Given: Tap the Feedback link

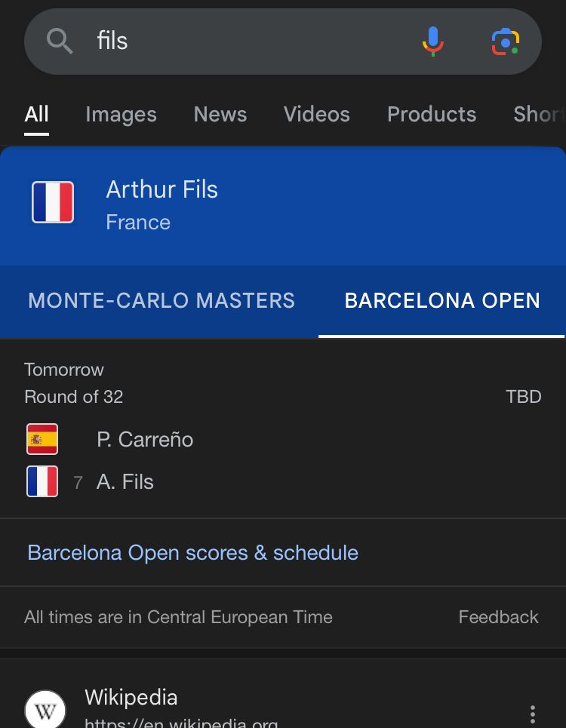Looking at the screenshot, I should pyautogui.click(x=498, y=617).
